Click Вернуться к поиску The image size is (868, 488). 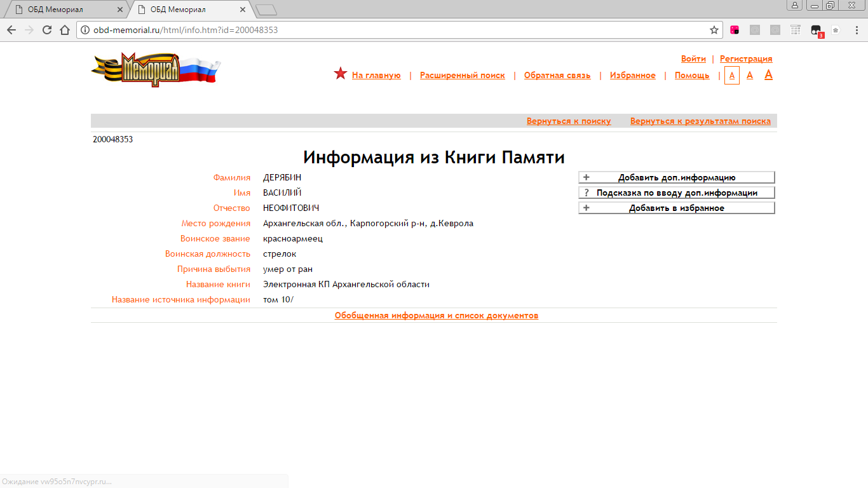569,121
